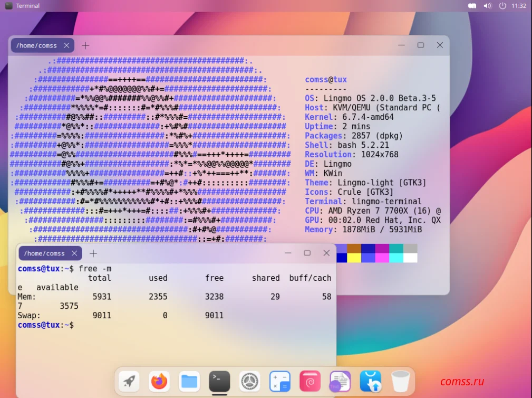Launch Firefox from the dock

(x=159, y=381)
